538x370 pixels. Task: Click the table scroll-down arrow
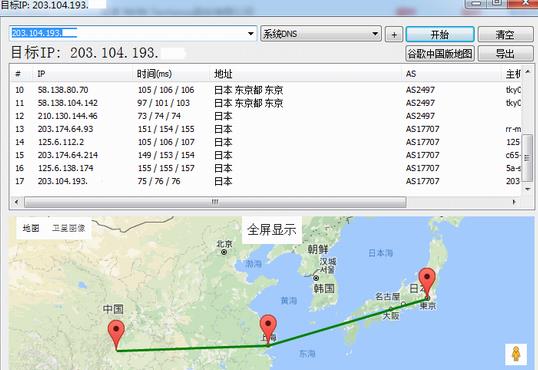pyautogui.click(x=528, y=189)
